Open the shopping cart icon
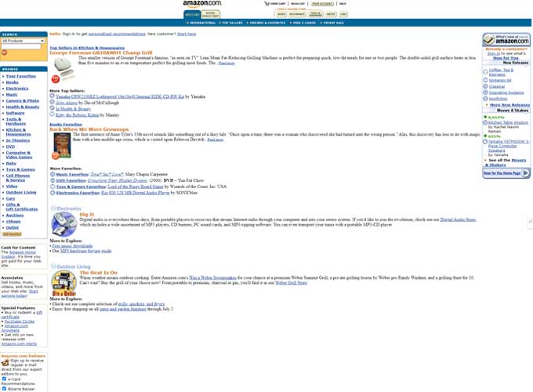The height and width of the screenshot is (392, 533). click(x=266, y=3)
